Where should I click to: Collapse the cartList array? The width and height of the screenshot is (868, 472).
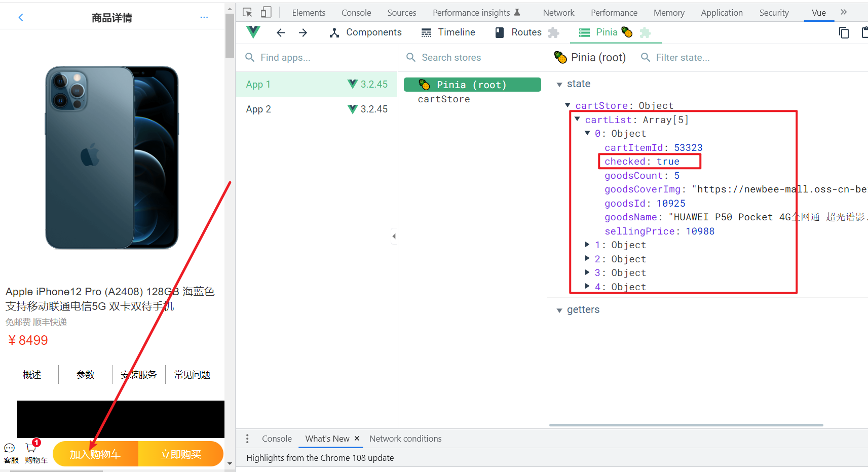[x=577, y=120]
